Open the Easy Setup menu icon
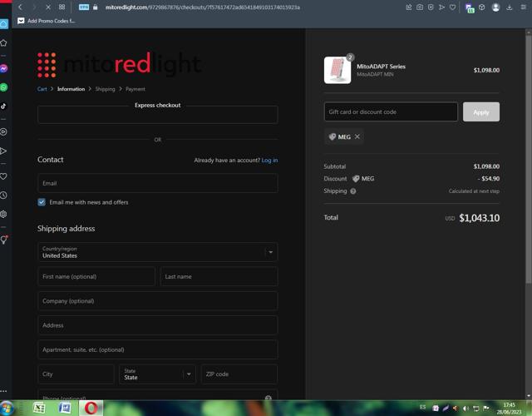 (x=523, y=7)
